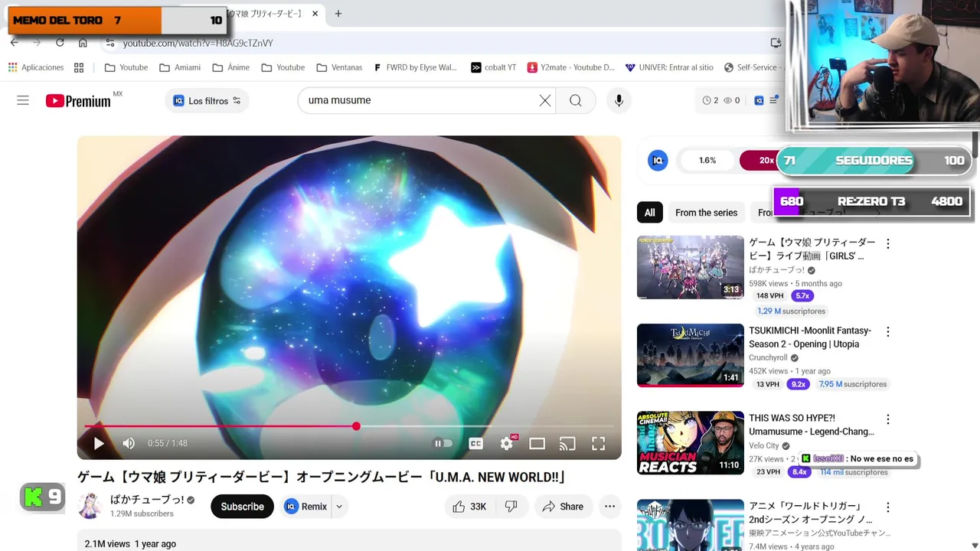Open TSUKIMICHI Utopia opening thumbnail
Image resolution: width=980 pixels, height=551 pixels.
coord(690,355)
